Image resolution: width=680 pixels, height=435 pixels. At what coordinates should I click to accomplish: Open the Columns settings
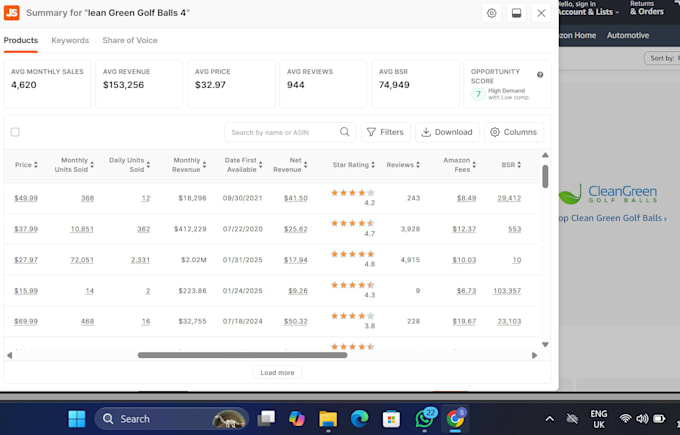click(x=513, y=132)
